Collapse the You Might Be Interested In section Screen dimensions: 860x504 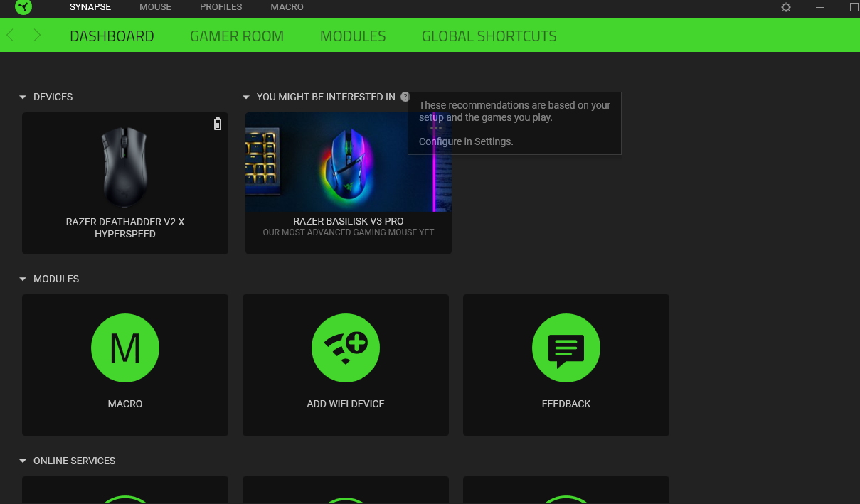(246, 97)
